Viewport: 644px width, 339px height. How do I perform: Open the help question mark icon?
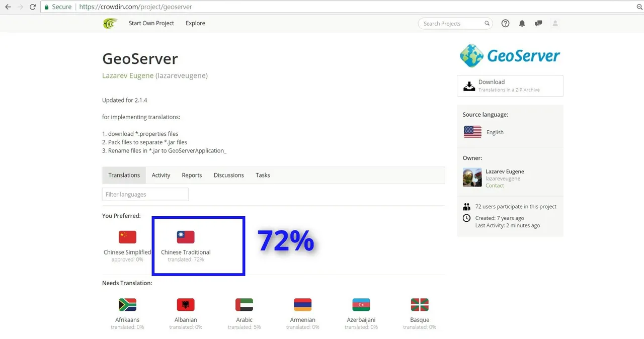coord(506,23)
